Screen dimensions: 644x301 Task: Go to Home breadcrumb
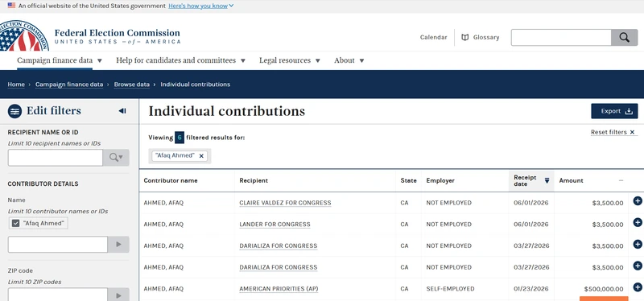pyautogui.click(x=16, y=85)
